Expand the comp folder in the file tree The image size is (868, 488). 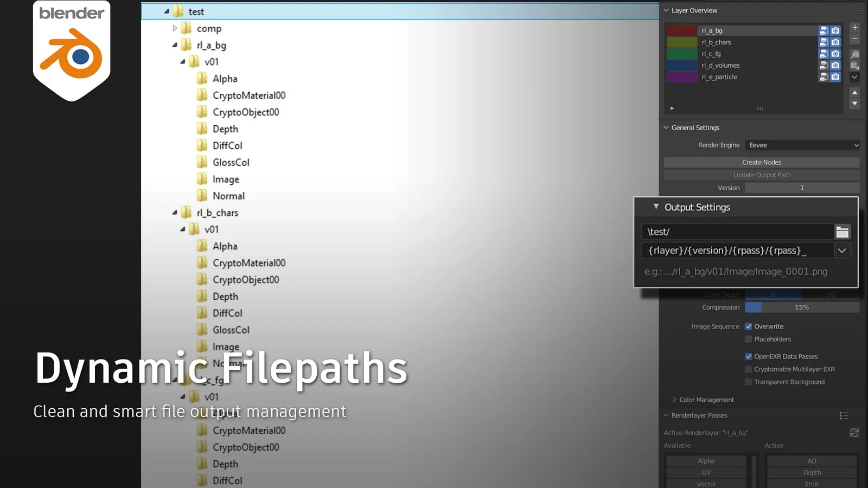point(175,28)
